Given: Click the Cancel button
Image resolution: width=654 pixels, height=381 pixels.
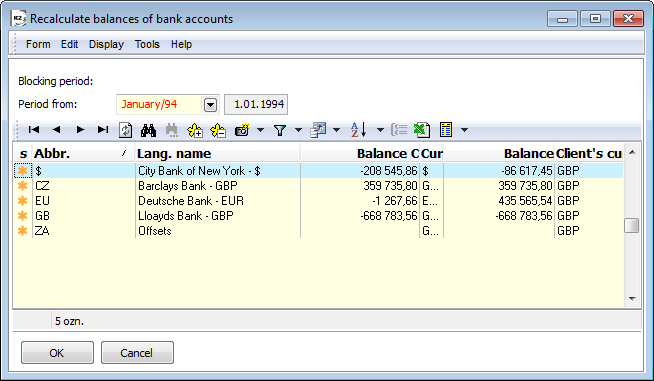Looking at the screenshot, I should click(137, 353).
